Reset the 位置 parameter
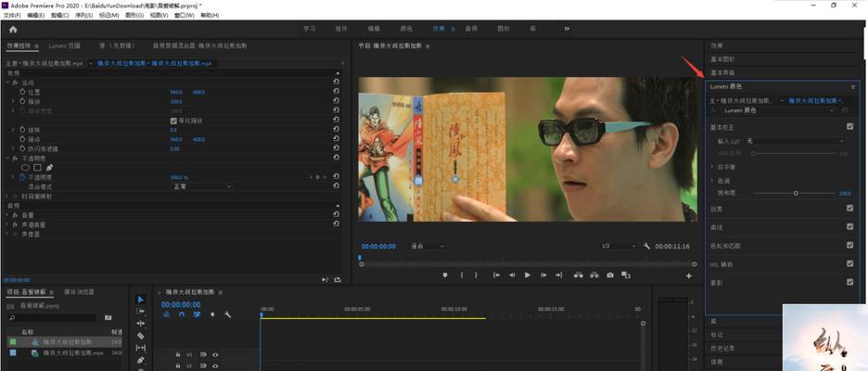 (x=336, y=92)
